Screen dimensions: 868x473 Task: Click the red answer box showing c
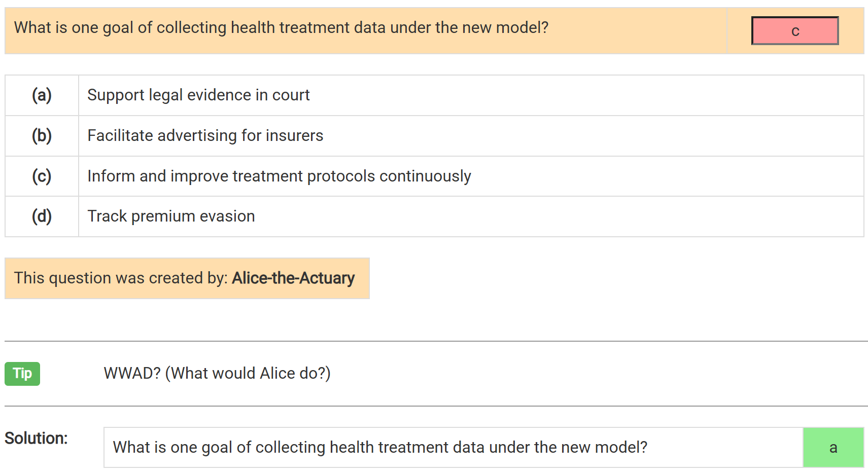click(x=794, y=31)
